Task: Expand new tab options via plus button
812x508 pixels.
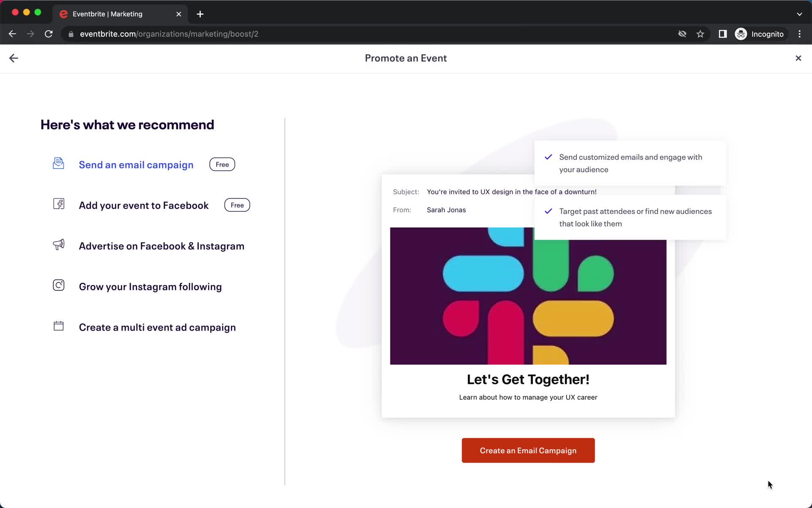Action: pos(200,14)
